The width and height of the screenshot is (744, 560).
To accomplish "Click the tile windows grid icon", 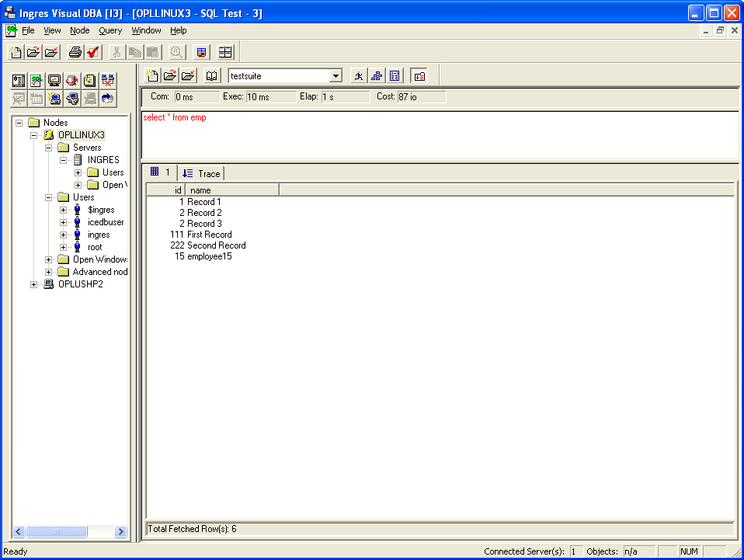I will click(x=225, y=52).
